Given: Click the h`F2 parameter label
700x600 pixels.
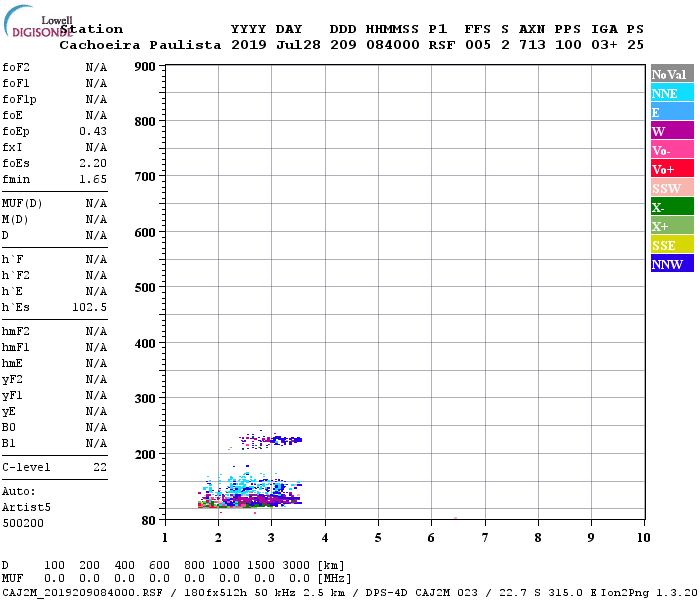Looking at the screenshot, I should 16,275.
